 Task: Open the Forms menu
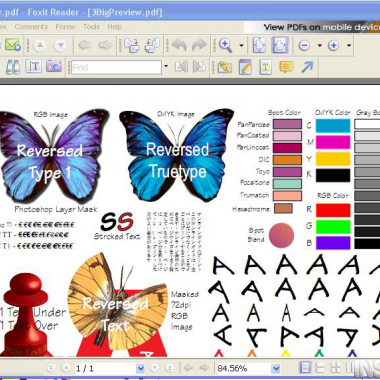(65, 27)
